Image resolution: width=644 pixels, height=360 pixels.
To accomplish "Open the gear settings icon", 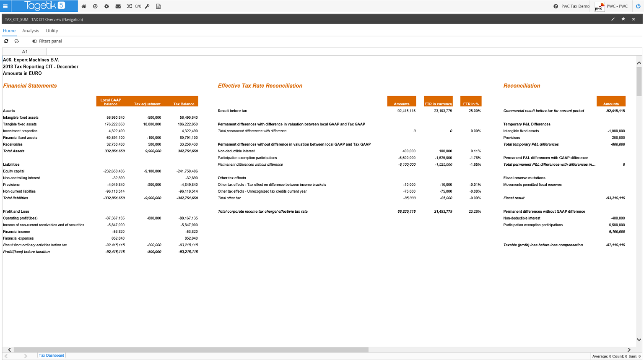I will tap(106, 6).
